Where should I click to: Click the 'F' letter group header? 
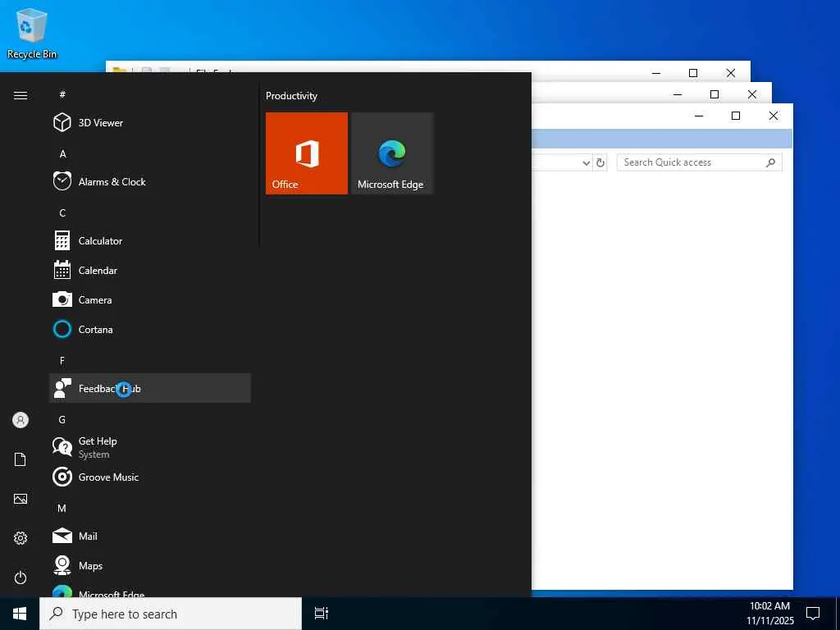point(62,361)
